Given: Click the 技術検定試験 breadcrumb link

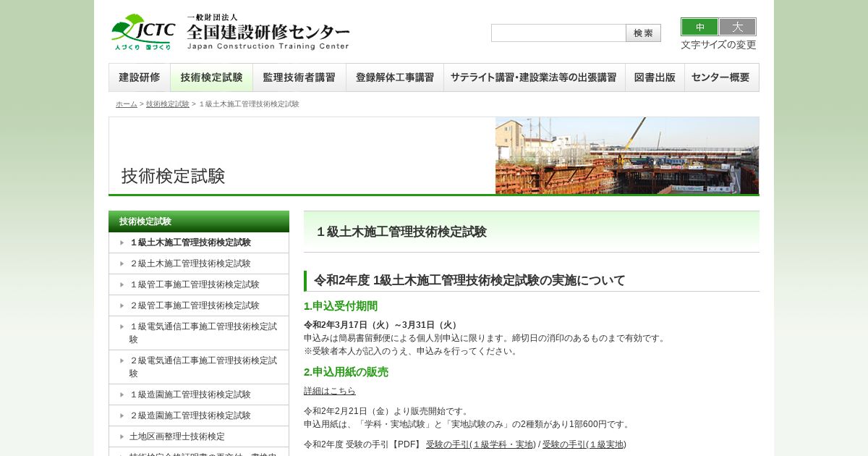Looking at the screenshot, I should tap(168, 104).
